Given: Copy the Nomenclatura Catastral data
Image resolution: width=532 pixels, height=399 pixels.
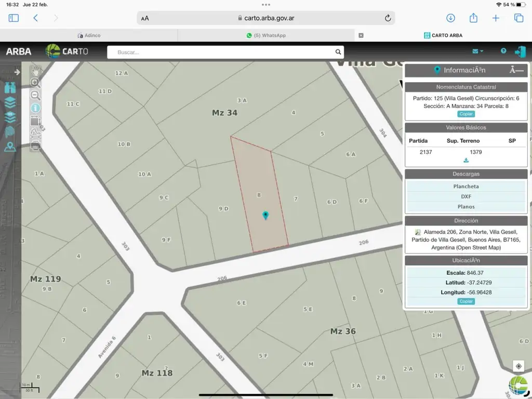Looking at the screenshot, I should click(466, 114).
